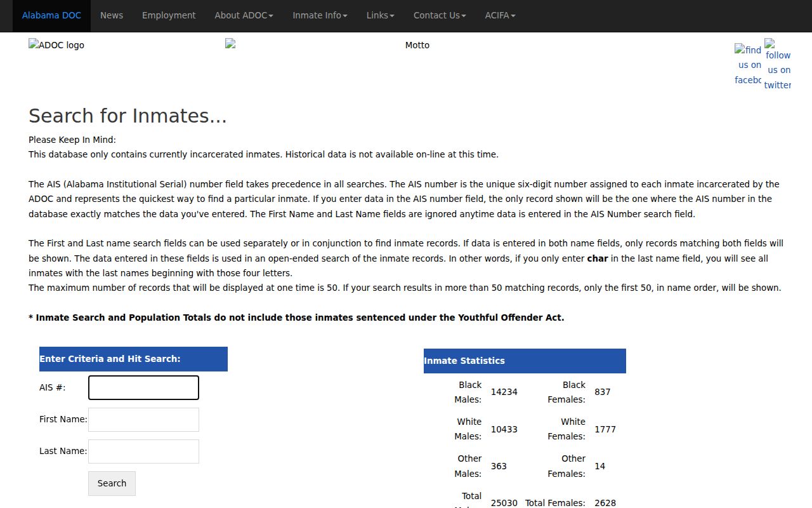Viewport: 812px width, 508px height.
Task: Select the Black Males value 14234
Action: 504,392
